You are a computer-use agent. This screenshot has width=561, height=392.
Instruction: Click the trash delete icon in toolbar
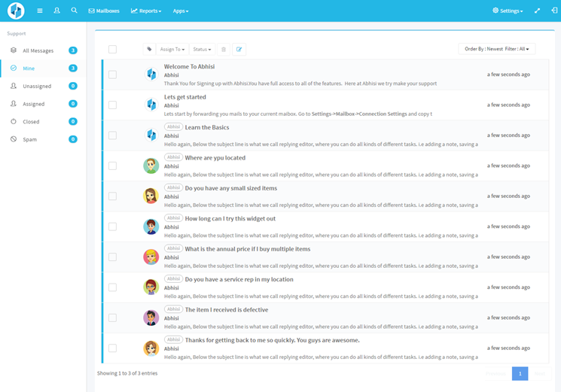[x=224, y=50]
